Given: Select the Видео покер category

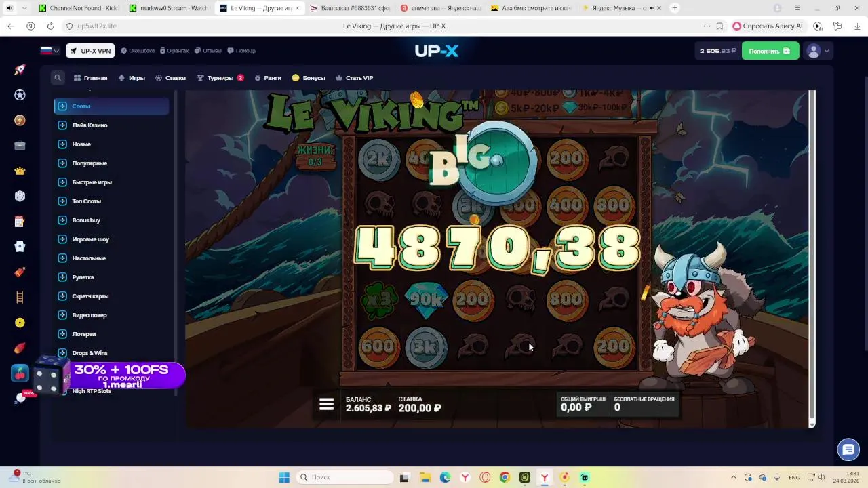Looking at the screenshot, I should tap(112, 315).
